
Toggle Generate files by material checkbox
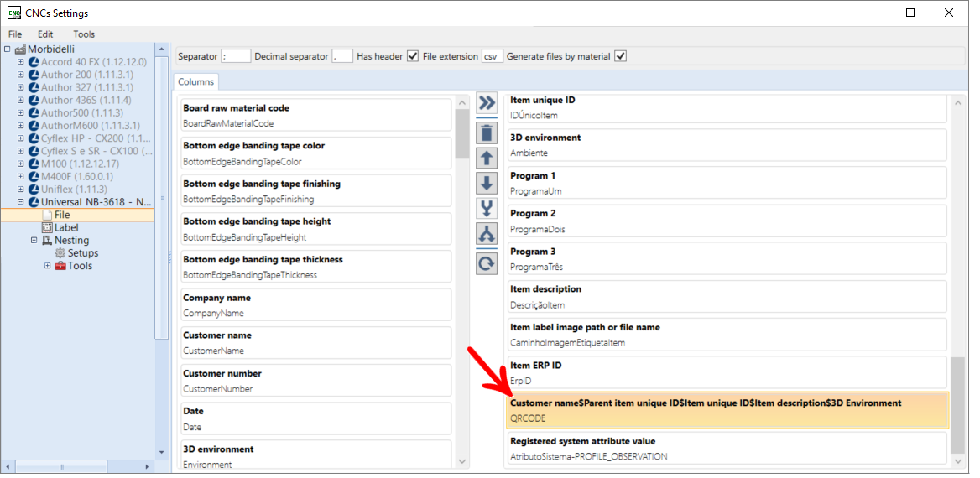click(x=620, y=56)
